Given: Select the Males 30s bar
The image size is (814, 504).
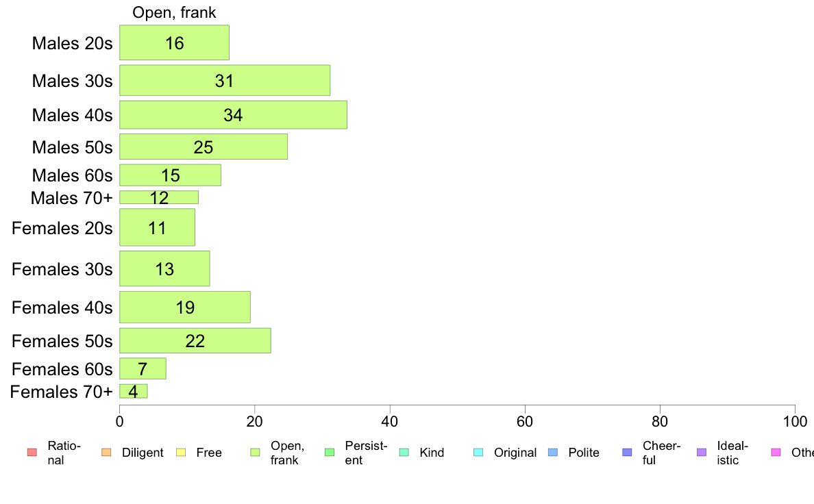Looking at the screenshot, I should (x=225, y=81).
